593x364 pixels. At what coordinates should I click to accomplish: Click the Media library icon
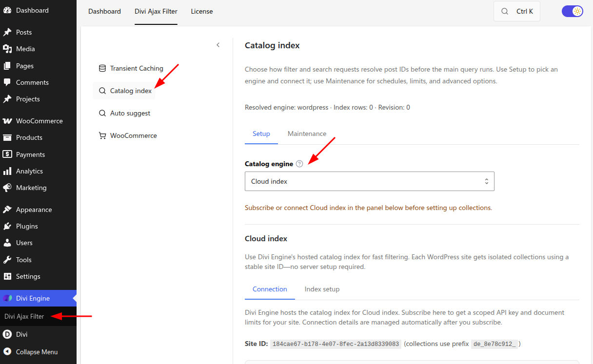pos(7,49)
